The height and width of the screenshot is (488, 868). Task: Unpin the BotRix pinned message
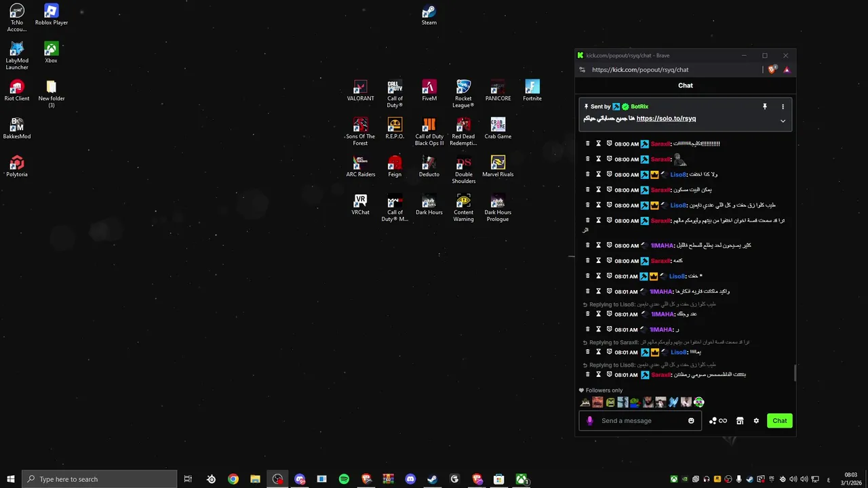pos(765,106)
